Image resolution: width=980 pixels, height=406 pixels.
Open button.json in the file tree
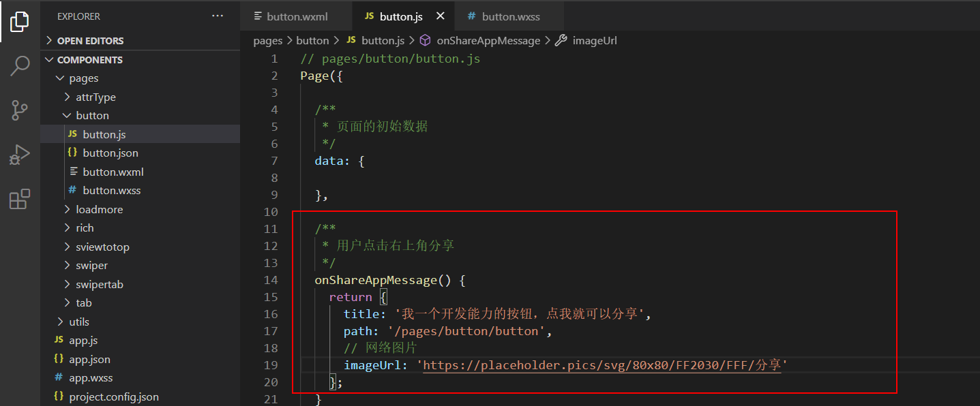(140, 153)
